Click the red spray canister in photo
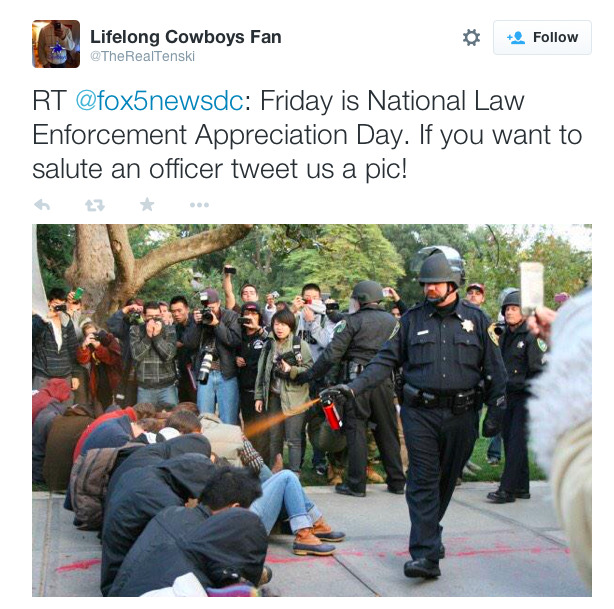 331,411
